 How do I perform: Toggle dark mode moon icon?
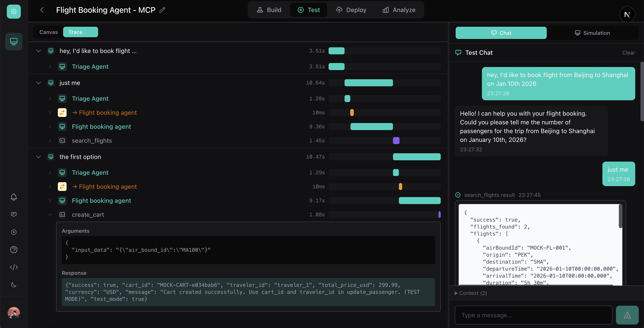coord(14,284)
